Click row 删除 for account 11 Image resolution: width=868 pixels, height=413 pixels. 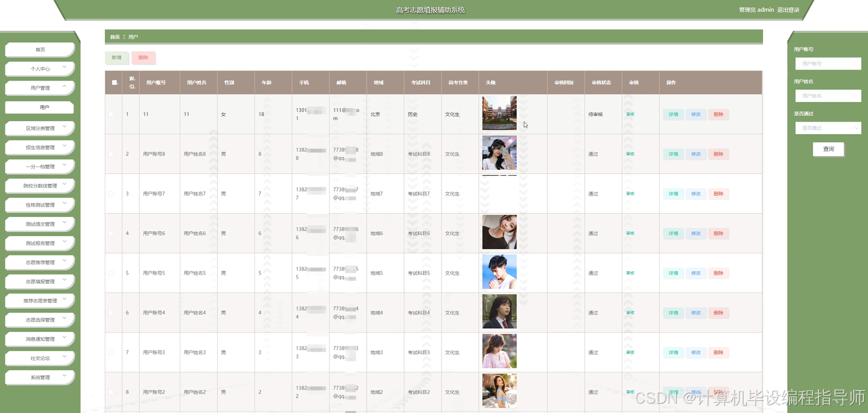click(718, 114)
